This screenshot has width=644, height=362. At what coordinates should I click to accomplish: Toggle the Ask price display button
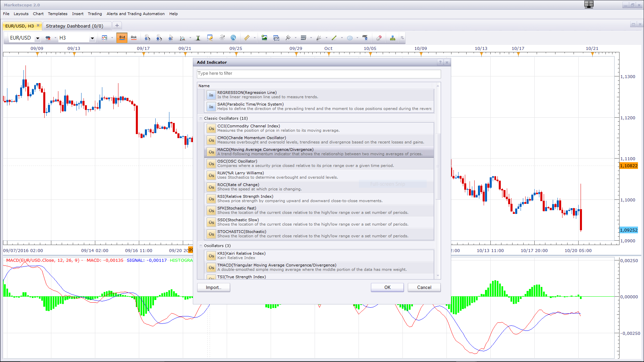tap(134, 38)
